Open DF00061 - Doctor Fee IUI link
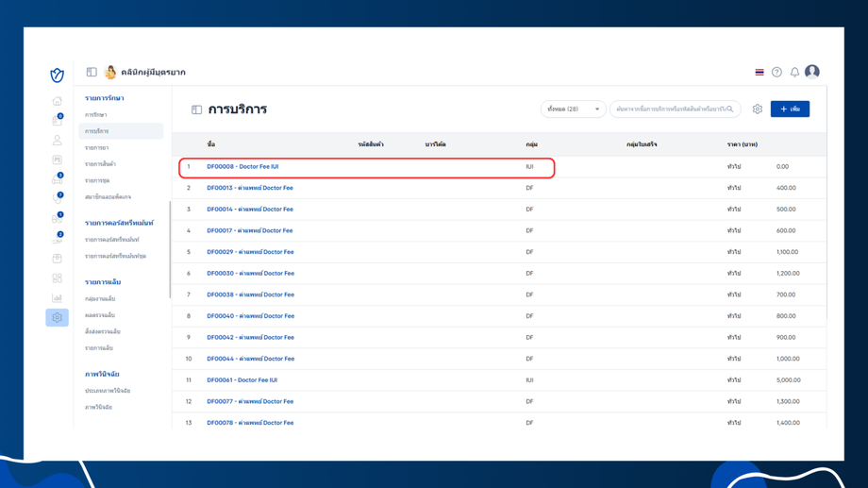868x488 pixels. click(242, 380)
